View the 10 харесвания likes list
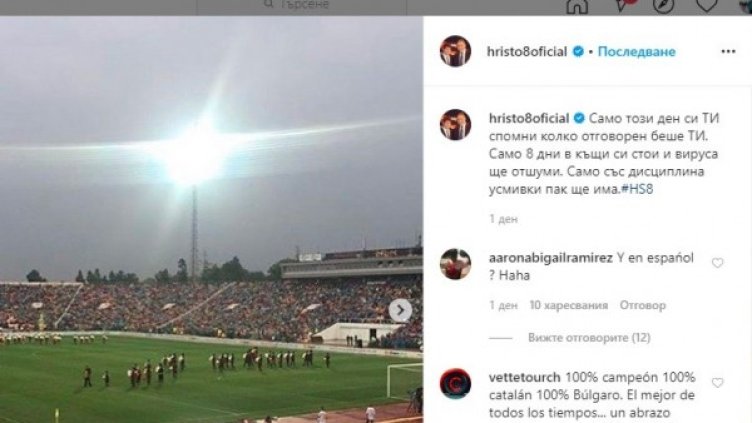 tap(569, 305)
